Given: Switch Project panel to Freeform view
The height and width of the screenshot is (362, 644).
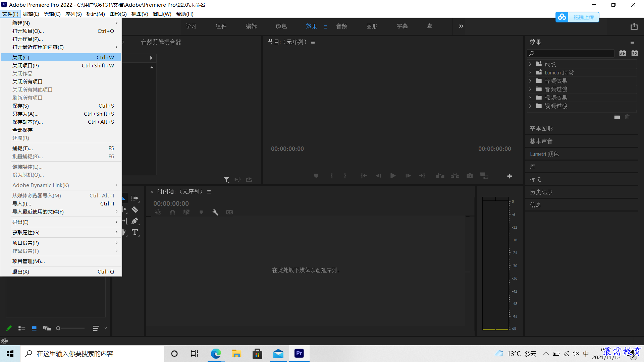Looking at the screenshot, I should coord(47,328).
